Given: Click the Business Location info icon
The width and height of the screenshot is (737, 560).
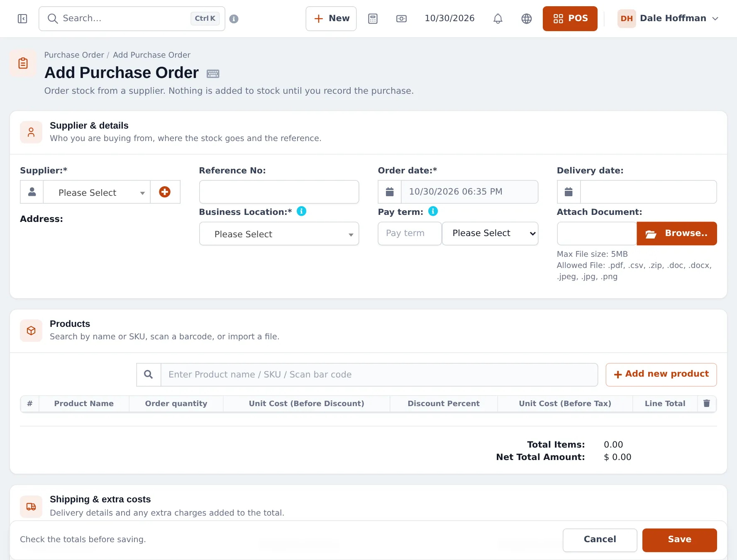Looking at the screenshot, I should (x=302, y=211).
